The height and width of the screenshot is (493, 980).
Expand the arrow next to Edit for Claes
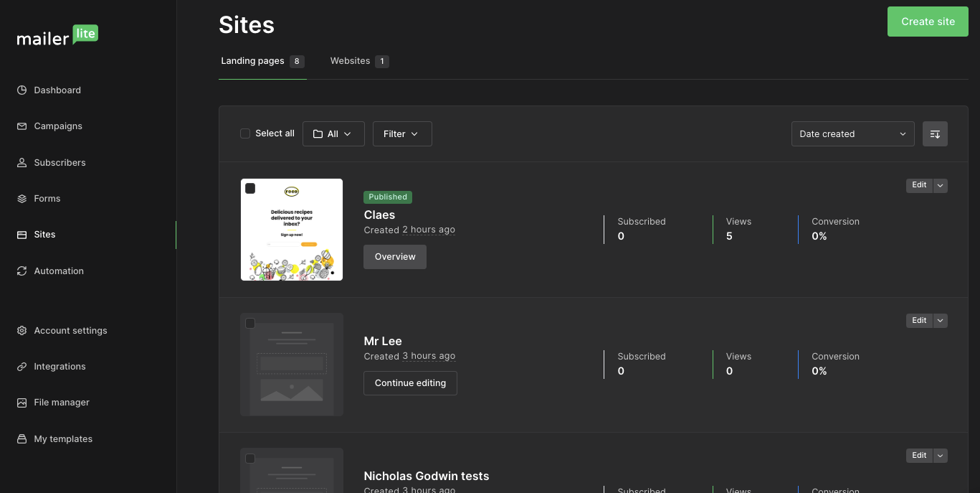pyautogui.click(x=941, y=185)
